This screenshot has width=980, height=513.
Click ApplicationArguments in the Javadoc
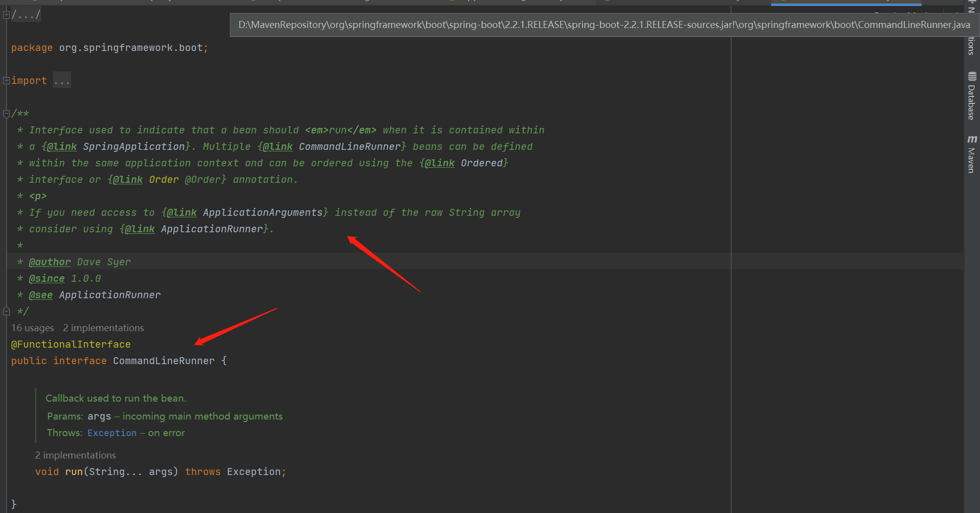click(263, 213)
